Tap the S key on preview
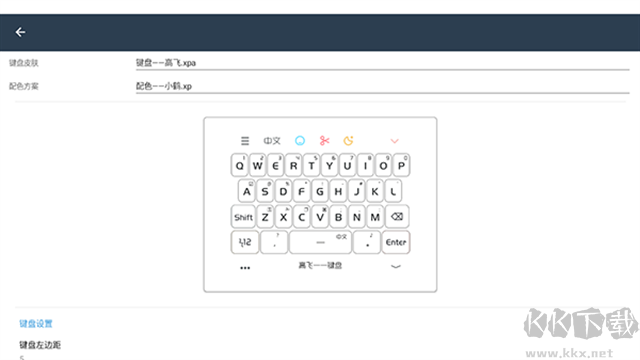The height and width of the screenshot is (360, 640). 265,191
